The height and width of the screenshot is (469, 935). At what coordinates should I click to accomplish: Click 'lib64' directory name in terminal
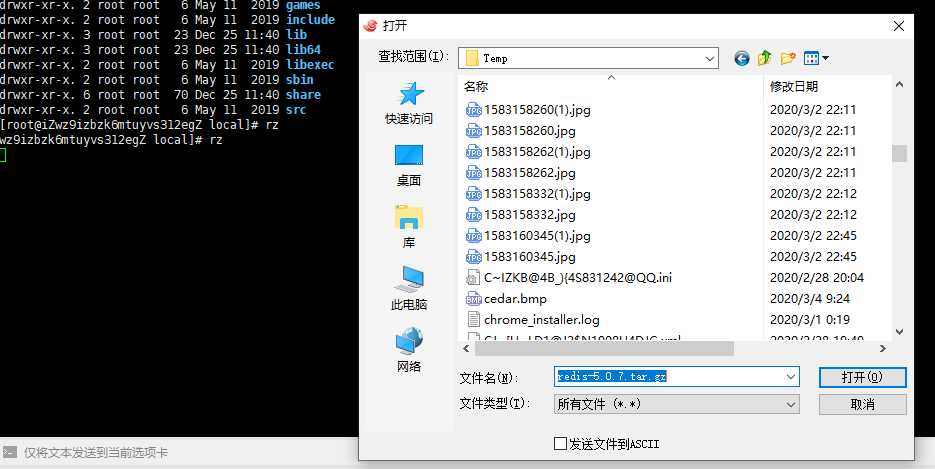(304, 49)
